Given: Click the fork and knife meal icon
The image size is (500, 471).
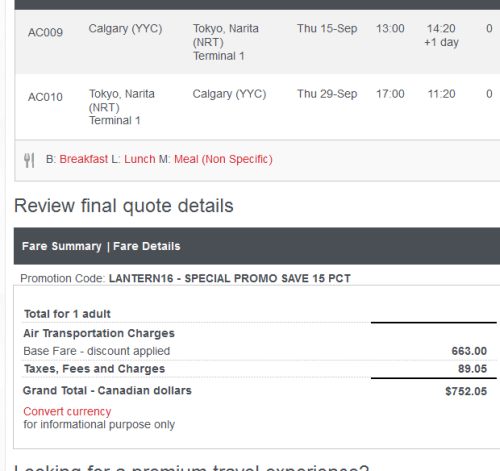Looking at the screenshot, I should (29, 160).
